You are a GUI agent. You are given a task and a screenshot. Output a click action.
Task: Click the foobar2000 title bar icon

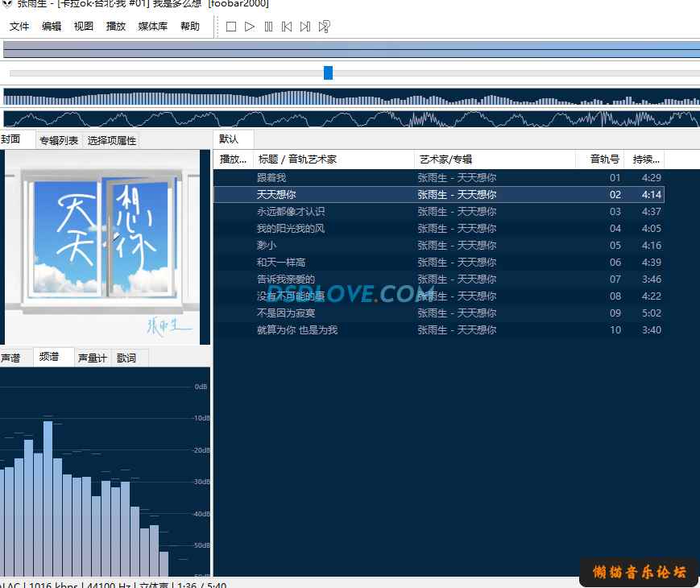(x=7, y=3)
